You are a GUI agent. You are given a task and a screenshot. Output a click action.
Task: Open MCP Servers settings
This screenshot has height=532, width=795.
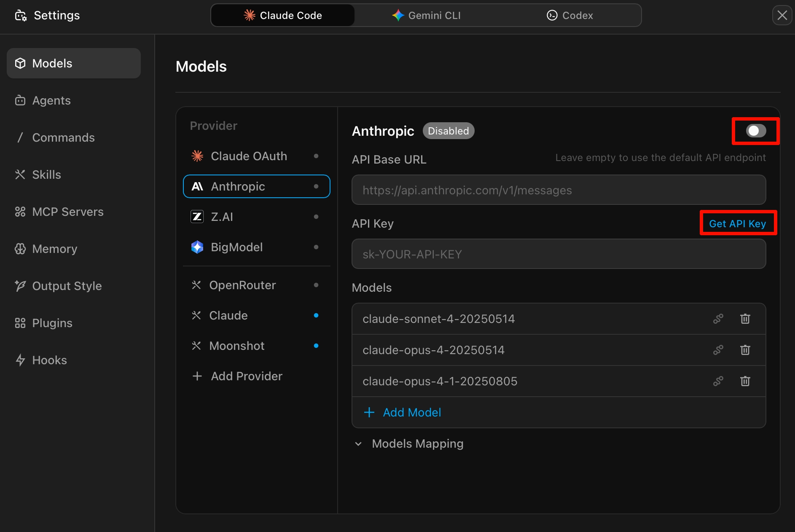pyautogui.click(x=67, y=212)
